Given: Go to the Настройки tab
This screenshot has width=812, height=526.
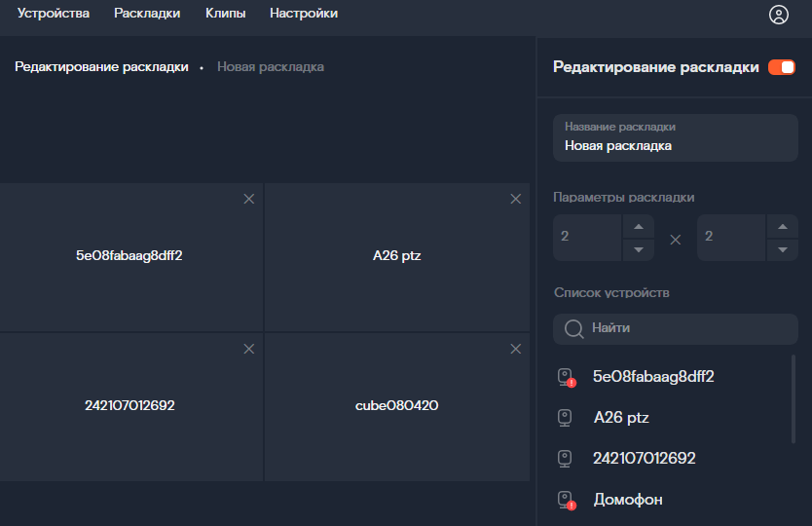Looking at the screenshot, I should coord(304,14).
